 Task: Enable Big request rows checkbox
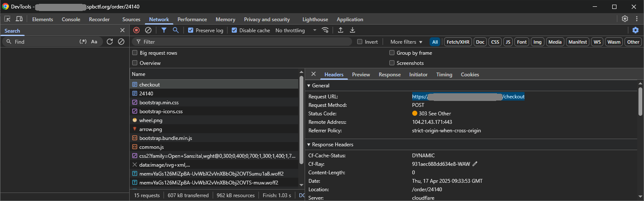pos(135,53)
